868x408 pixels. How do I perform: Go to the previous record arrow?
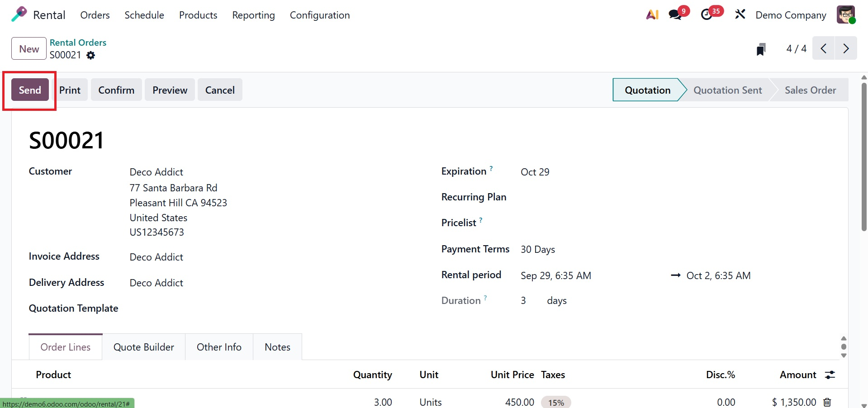tap(824, 48)
